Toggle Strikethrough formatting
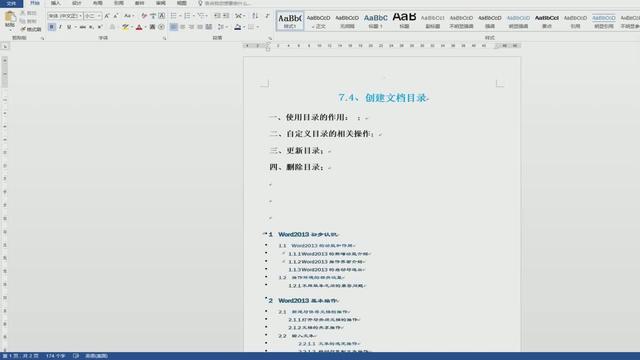The width and height of the screenshot is (640, 360). 82,27
